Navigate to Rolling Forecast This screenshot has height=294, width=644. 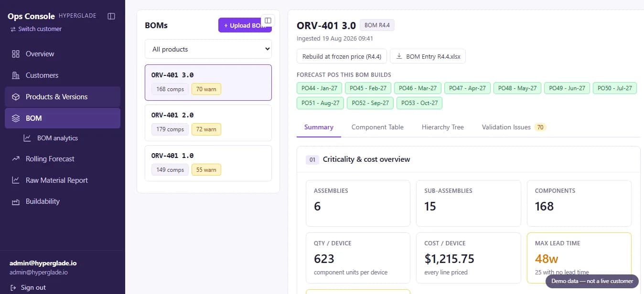[63, 159]
